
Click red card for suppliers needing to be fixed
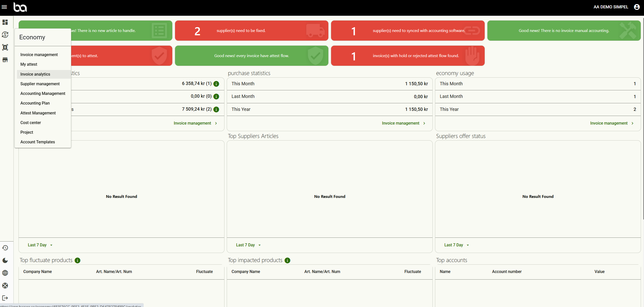click(x=251, y=31)
